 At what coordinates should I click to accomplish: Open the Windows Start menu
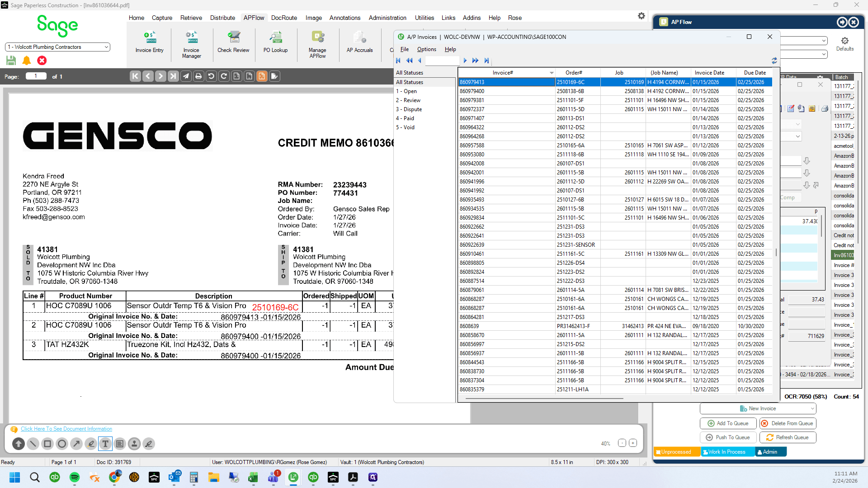point(15,477)
